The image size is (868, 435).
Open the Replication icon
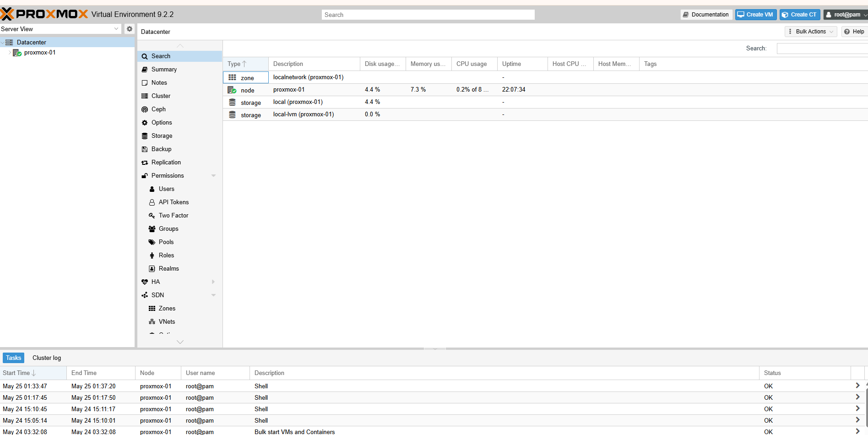tap(145, 163)
